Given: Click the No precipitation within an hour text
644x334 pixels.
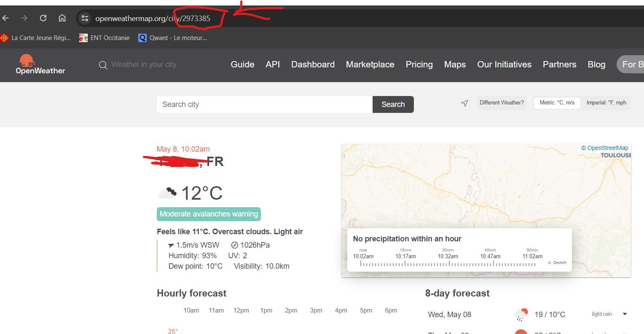Looking at the screenshot, I should 407,239.
